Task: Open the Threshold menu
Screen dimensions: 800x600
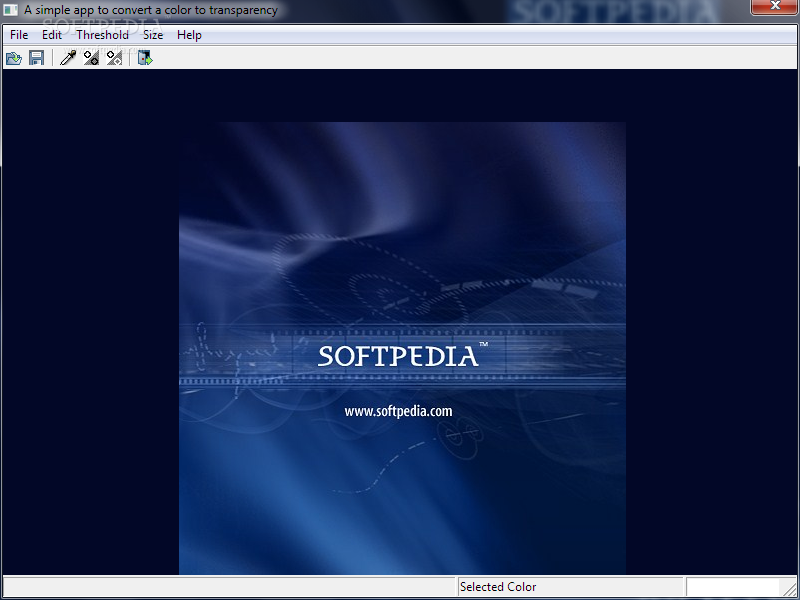Action: [x=103, y=35]
